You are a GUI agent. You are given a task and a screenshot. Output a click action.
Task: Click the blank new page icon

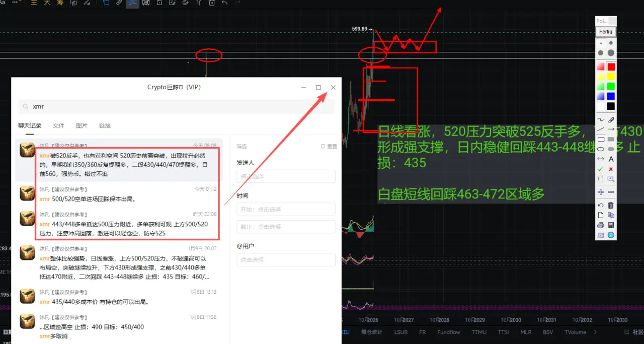tap(601, 215)
